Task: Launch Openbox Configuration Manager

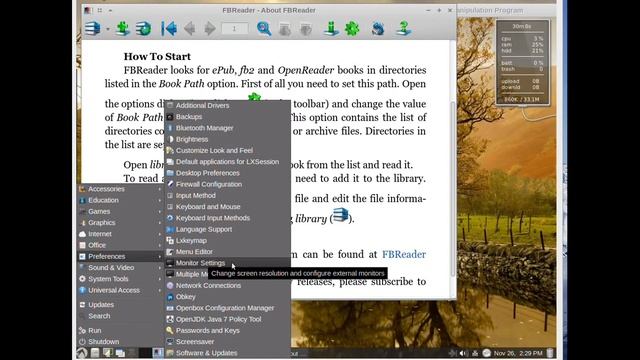Action: [228, 308]
